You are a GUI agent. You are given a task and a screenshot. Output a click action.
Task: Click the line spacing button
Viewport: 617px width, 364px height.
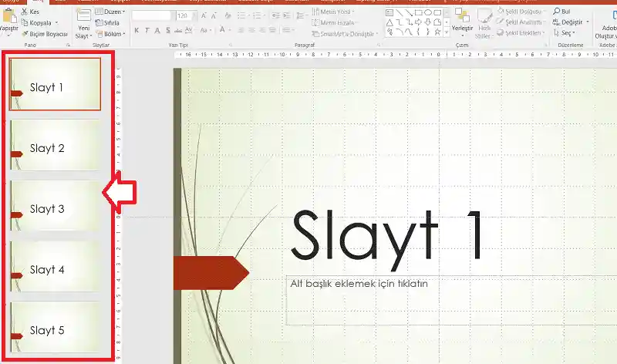coord(302,15)
